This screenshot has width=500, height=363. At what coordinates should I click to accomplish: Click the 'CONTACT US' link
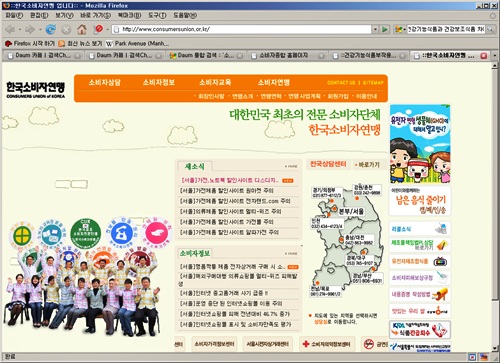(341, 83)
